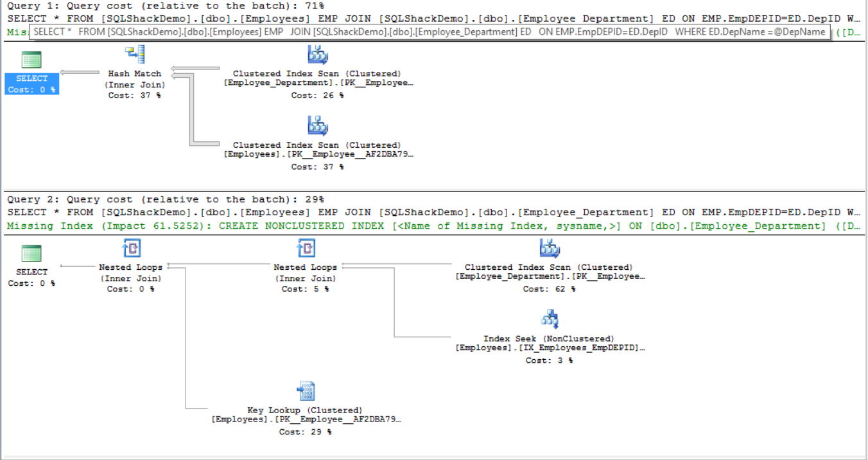The width and height of the screenshot is (868, 460).
Task: Click 'Cost: 37 %' under Hash Match
Action: pos(135,96)
